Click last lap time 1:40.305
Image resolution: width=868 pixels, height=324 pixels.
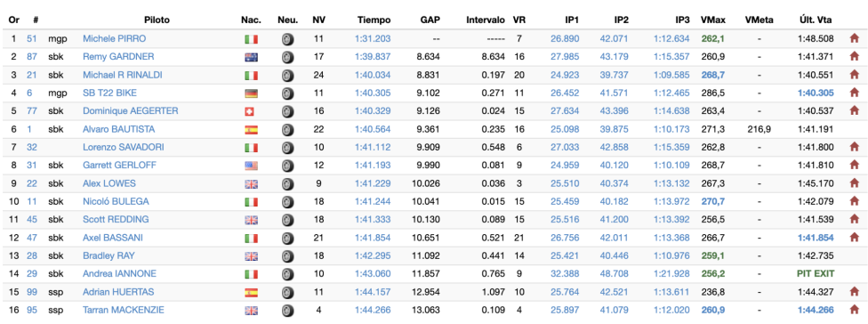(x=816, y=93)
